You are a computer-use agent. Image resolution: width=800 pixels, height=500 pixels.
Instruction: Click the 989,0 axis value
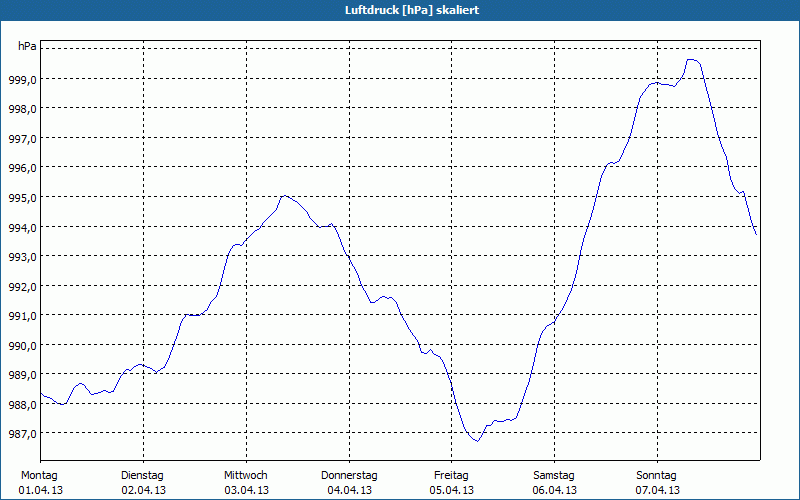click(x=23, y=375)
